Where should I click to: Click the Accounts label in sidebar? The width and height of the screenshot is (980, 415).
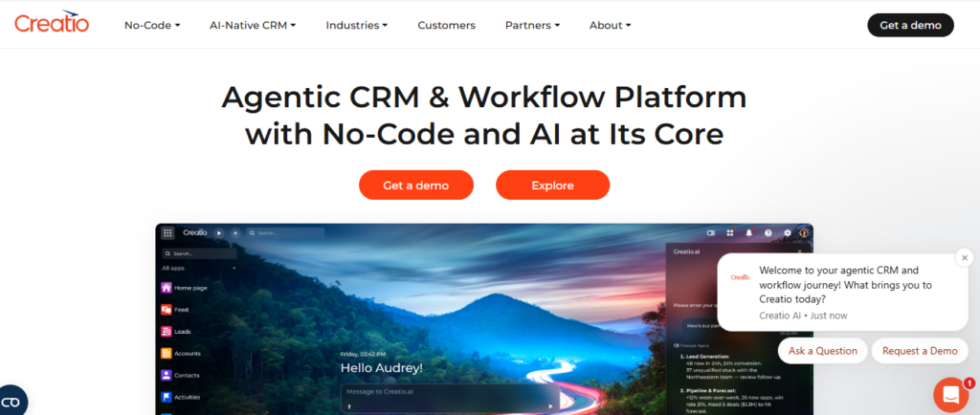tap(188, 354)
